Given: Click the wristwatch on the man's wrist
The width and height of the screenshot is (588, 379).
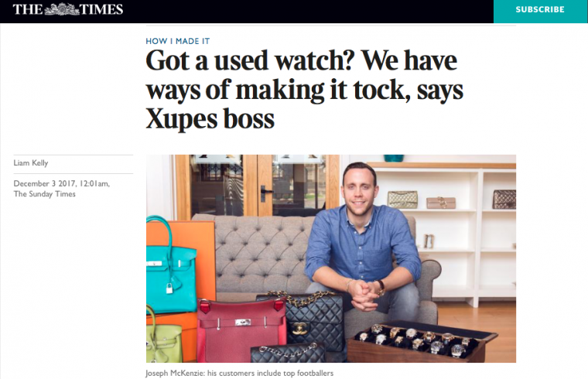Looking at the screenshot, I should click(380, 288).
